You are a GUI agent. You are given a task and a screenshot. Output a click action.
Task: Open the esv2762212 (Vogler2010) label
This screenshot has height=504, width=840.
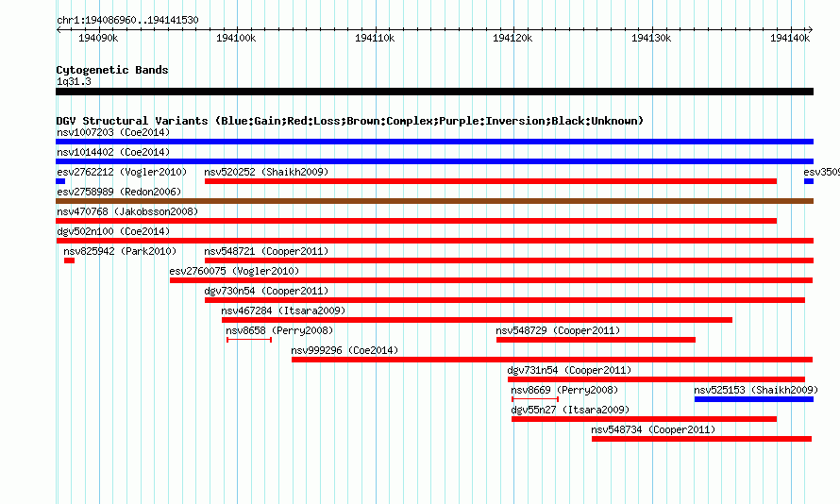point(122,172)
